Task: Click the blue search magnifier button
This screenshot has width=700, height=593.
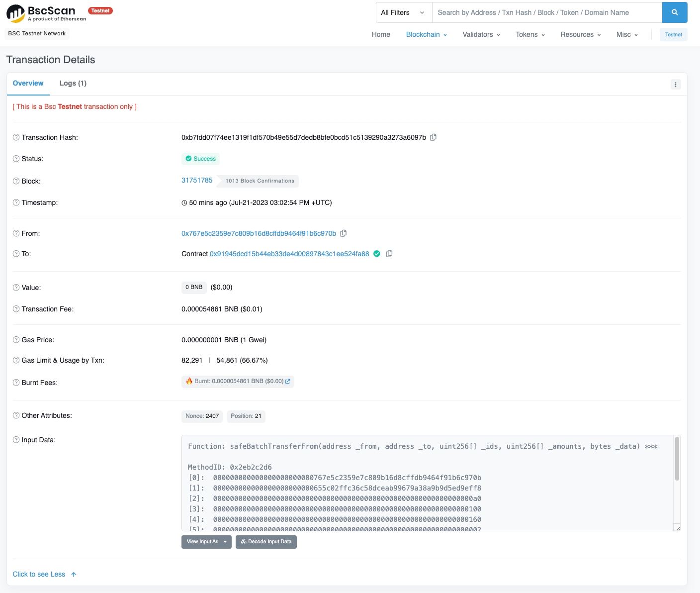Action: coord(674,12)
